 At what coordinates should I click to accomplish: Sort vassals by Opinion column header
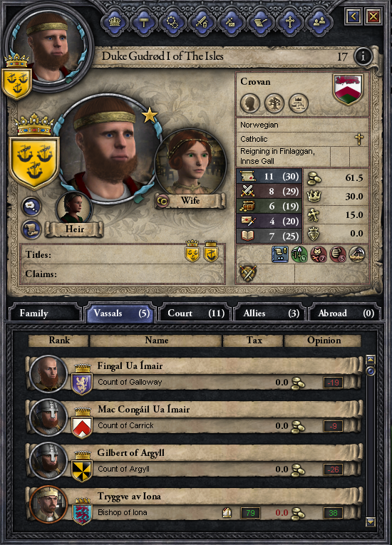tap(323, 341)
